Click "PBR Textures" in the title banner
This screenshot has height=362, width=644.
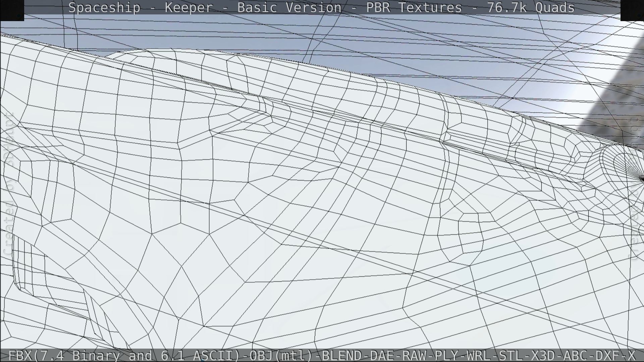pyautogui.click(x=414, y=7)
